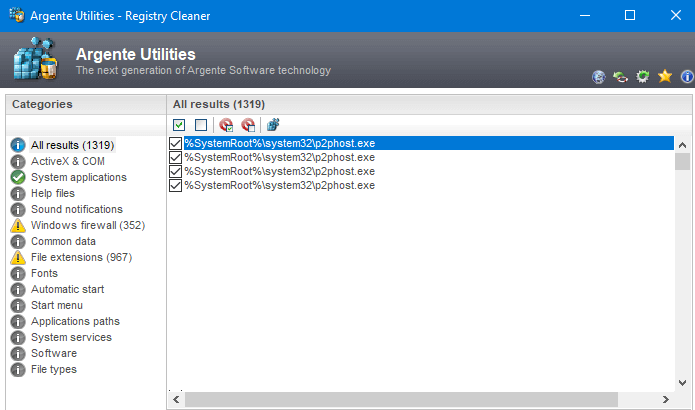Image resolution: width=695 pixels, height=410 pixels.
Task: Go to the Automatic start category
Action: coord(67,289)
